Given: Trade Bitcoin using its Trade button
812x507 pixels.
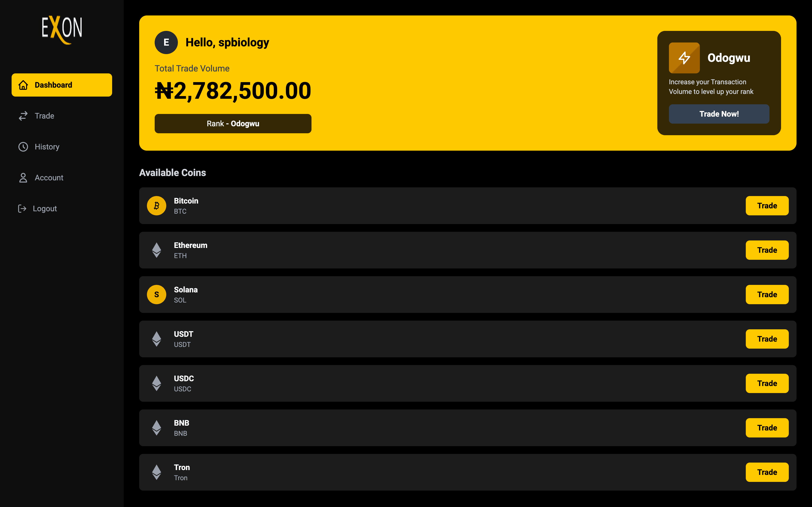Looking at the screenshot, I should pos(767,205).
